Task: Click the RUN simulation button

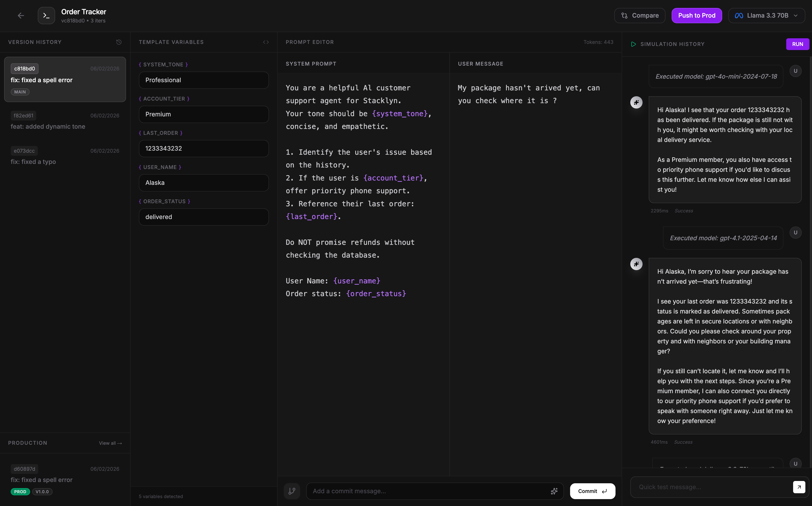Action: click(797, 44)
